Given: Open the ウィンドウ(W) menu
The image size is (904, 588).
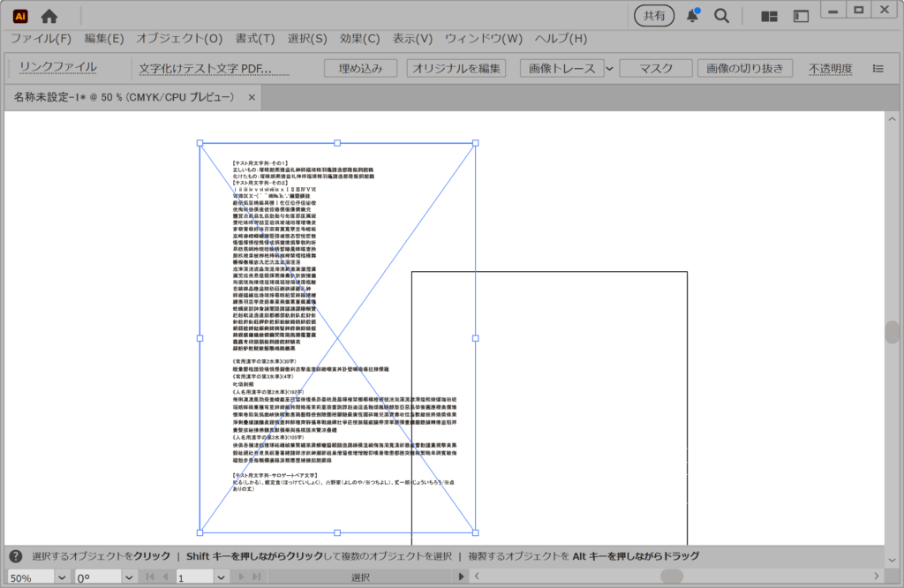Looking at the screenshot, I should pos(483,39).
